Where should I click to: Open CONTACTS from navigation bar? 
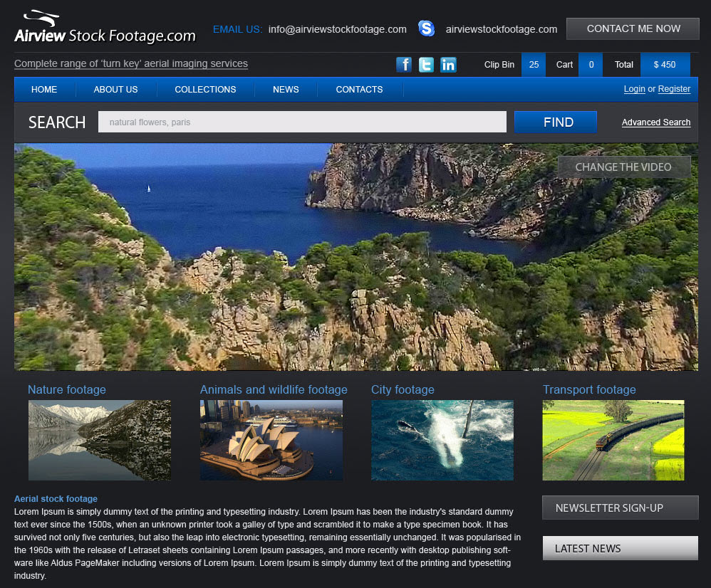pos(359,89)
